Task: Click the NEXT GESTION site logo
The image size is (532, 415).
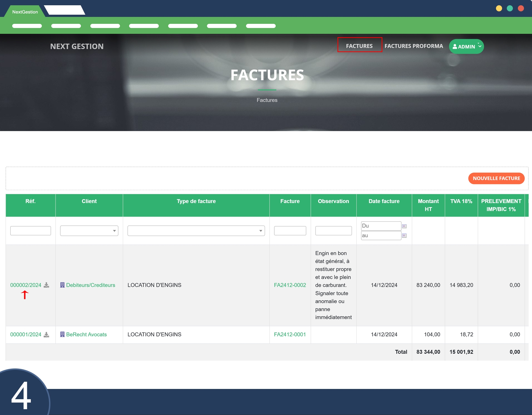Action: 77,46
